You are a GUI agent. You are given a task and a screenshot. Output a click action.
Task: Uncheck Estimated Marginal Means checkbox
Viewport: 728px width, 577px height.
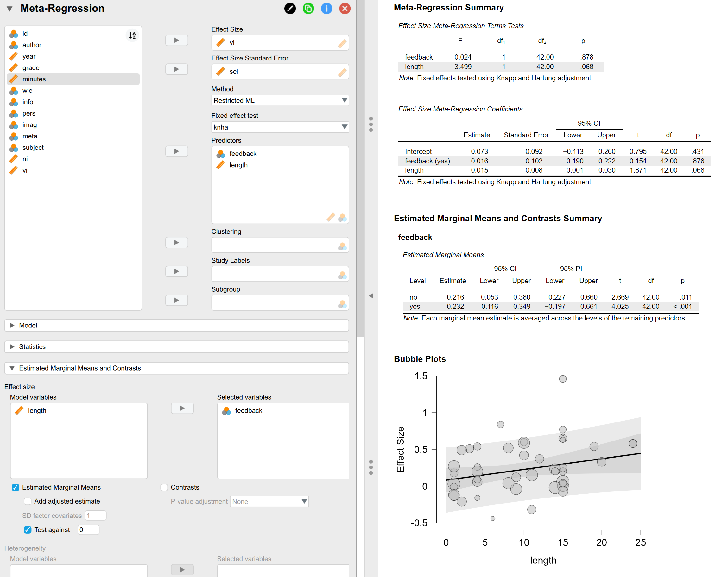[15, 487]
